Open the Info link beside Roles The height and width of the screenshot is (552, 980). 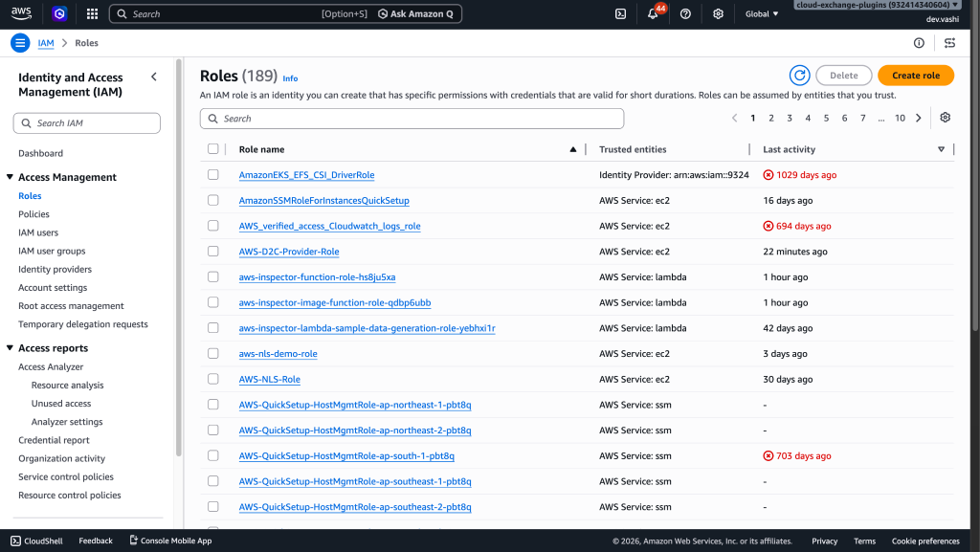coord(290,78)
